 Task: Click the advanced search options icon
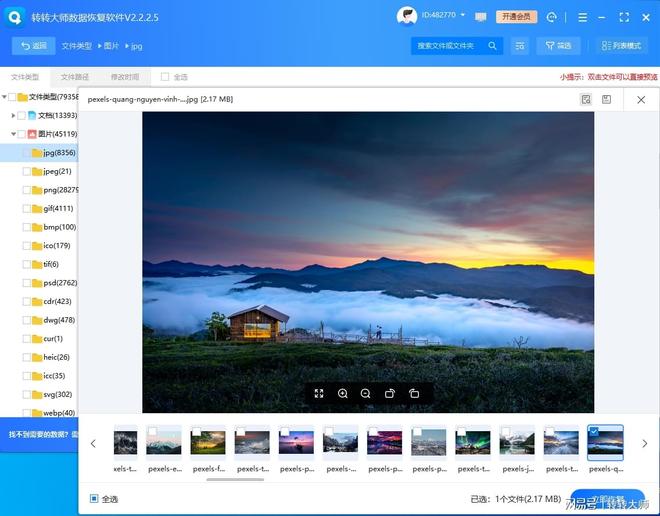520,45
